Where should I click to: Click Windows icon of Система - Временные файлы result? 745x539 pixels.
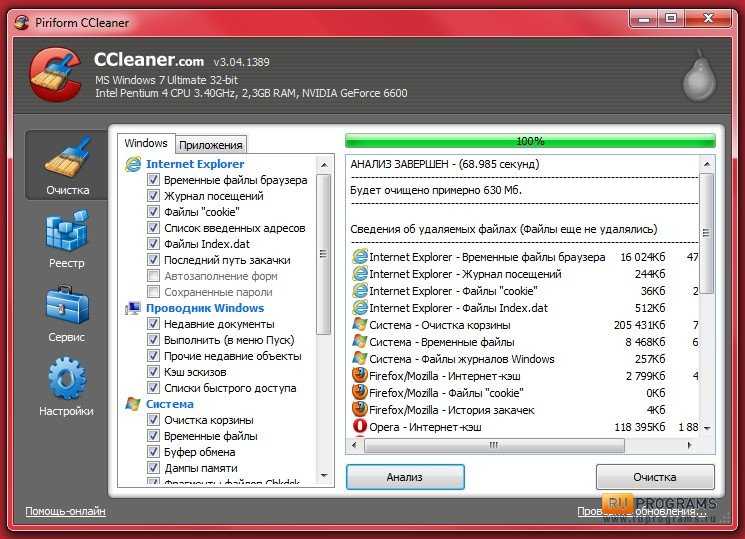click(x=360, y=342)
